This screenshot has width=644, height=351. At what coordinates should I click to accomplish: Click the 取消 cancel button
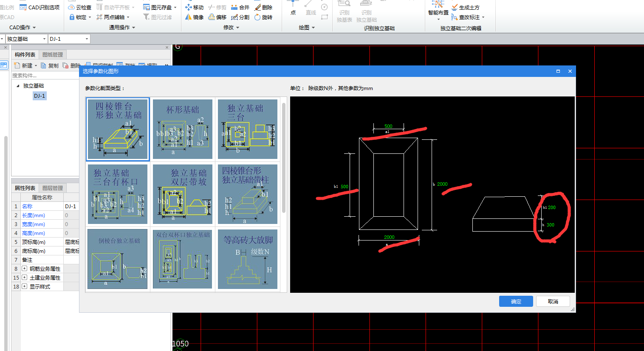(x=553, y=301)
